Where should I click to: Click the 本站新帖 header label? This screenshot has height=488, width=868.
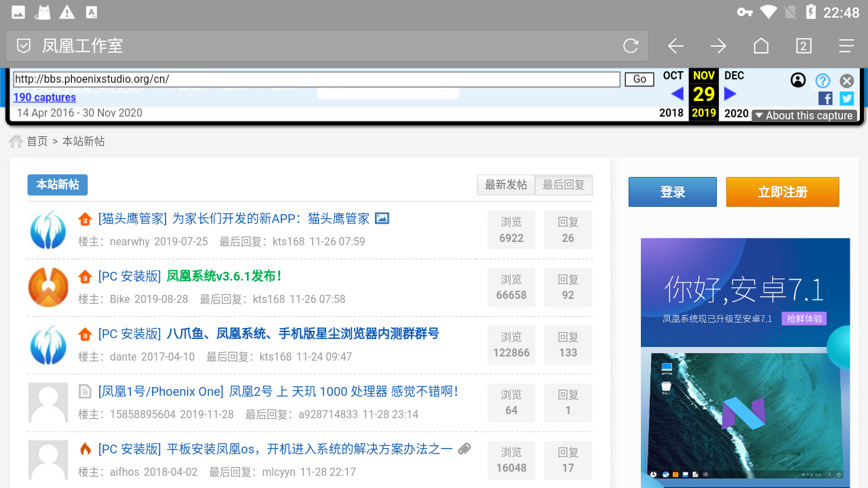click(x=58, y=185)
